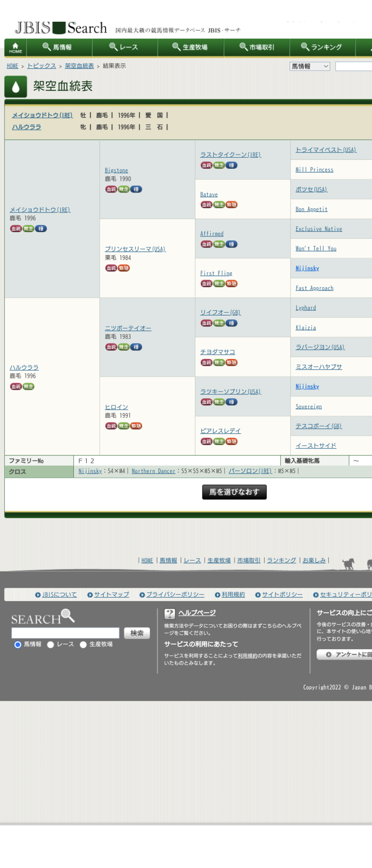
Task: Click the 繁殖 icon under プリンセスリーマ
Action: tap(124, 268)
